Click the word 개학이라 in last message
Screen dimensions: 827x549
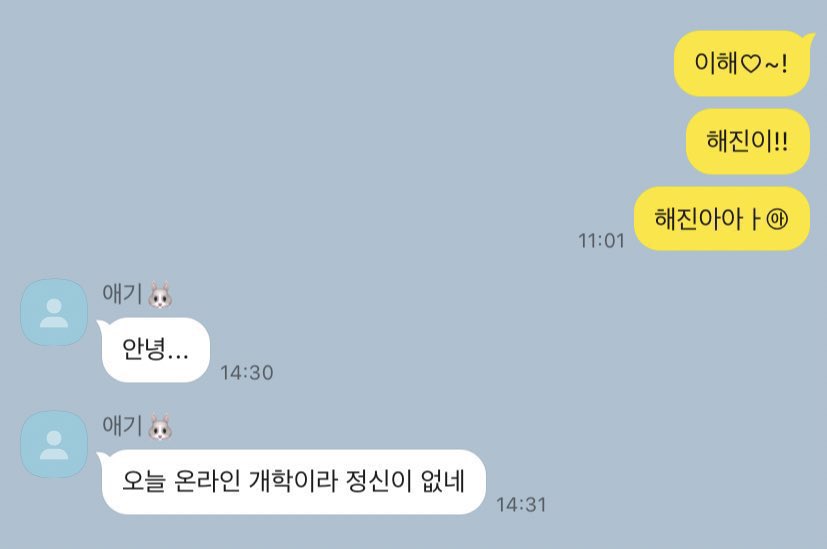pos(293,481)
